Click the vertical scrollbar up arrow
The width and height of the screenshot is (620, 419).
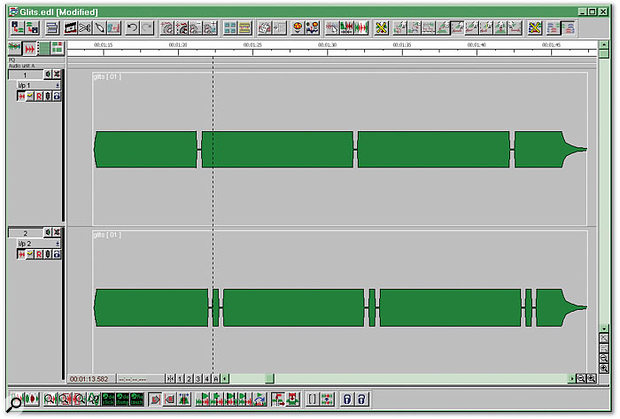point(604,45)
